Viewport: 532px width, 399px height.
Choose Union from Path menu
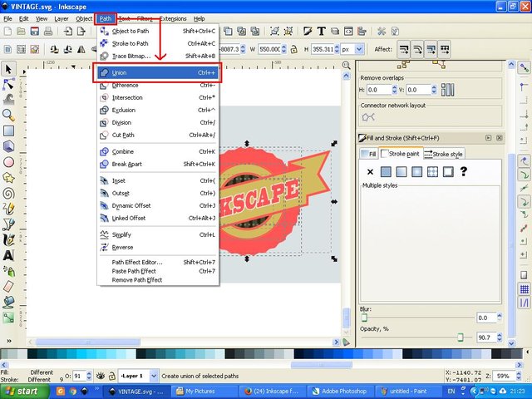tap(157, 72)
